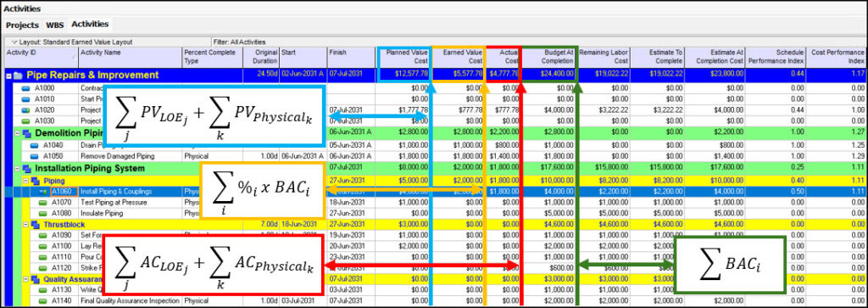Click the Estimate At Completion Cost header
Image resolution: width=868 pixels, height=308 pixels.
[x=715, y=57]
